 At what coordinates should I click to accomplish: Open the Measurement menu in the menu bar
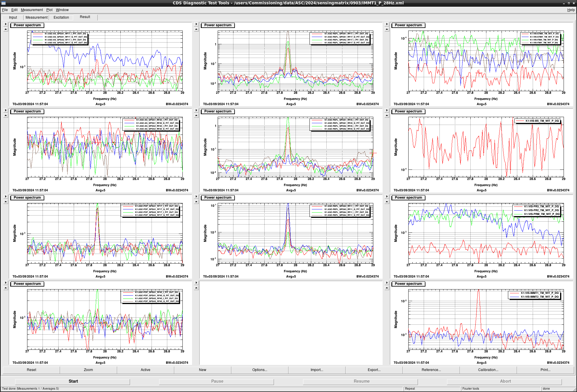(32, 10)
